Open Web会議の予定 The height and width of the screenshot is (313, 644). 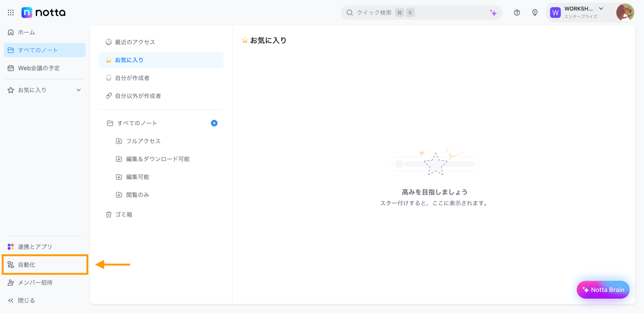click(45, 68)
